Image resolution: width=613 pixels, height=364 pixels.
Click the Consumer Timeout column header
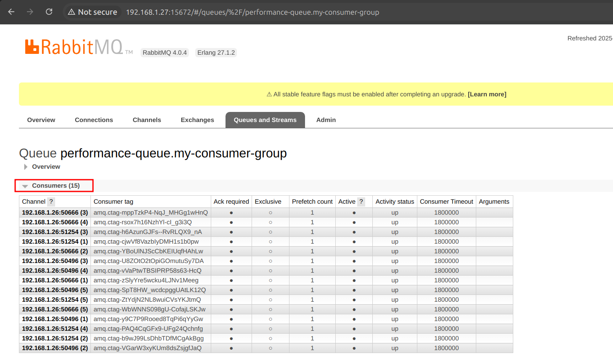pos(446,202)
